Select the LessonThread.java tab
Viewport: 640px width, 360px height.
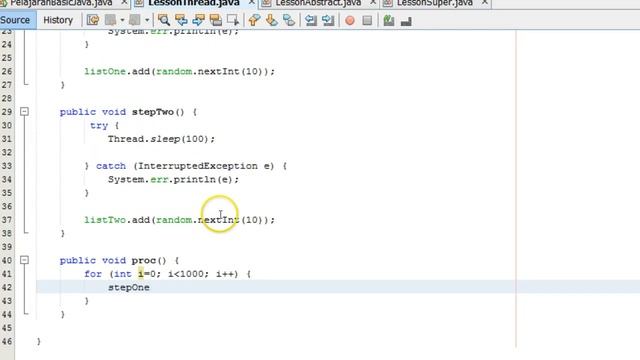[x=193, y=3]
